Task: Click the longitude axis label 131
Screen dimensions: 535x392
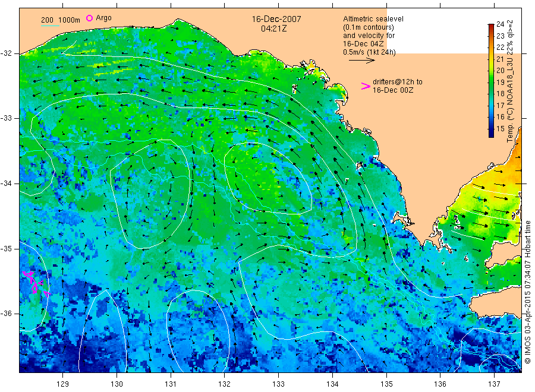Action: (x=171, y=384)
